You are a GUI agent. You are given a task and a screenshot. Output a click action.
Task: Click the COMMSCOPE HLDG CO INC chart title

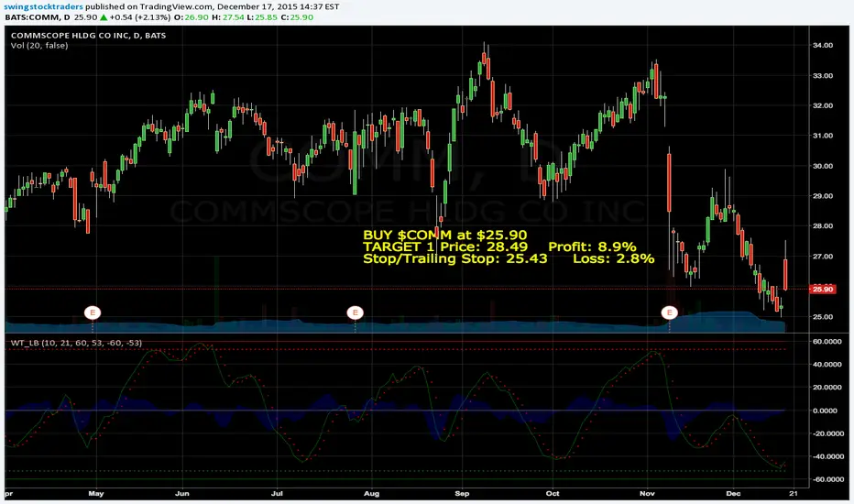[88, 36]
